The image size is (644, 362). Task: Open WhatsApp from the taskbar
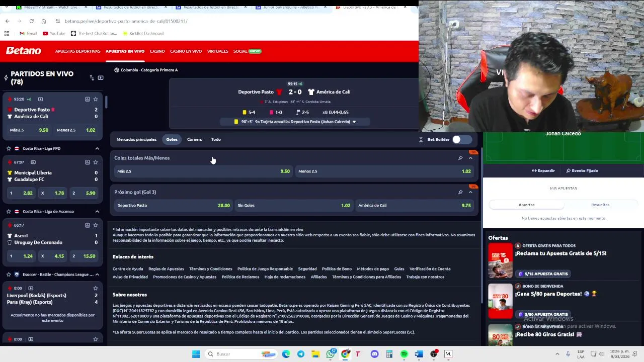point(331,354)
